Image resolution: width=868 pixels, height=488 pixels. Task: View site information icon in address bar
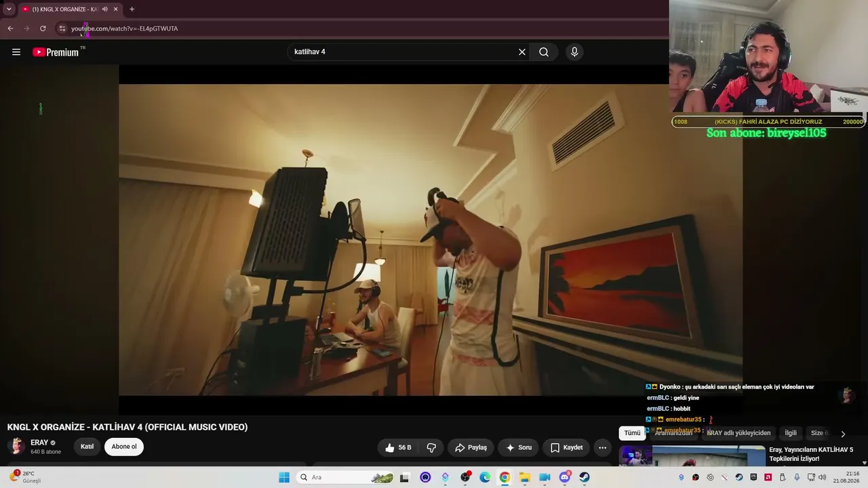[x=62, y=28]
